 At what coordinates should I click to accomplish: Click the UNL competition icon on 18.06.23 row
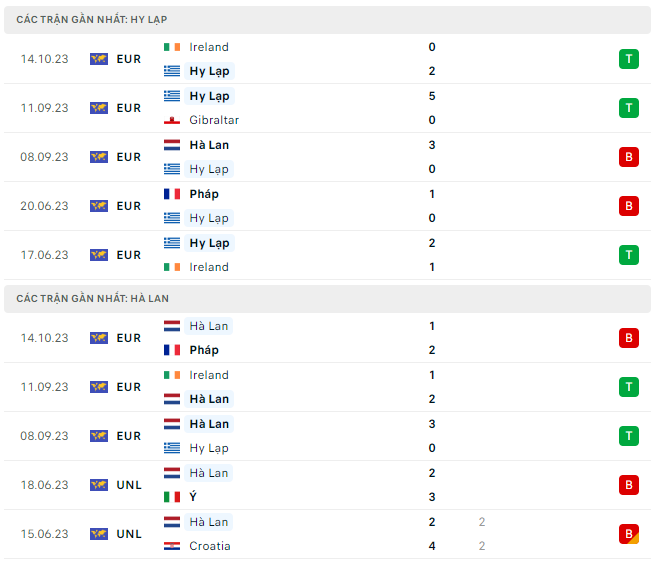pyautogui.click(x=99, y=485)
